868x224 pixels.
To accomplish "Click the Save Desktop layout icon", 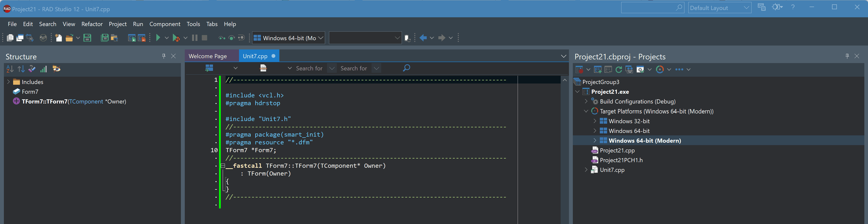I will [x=762, y=7].
